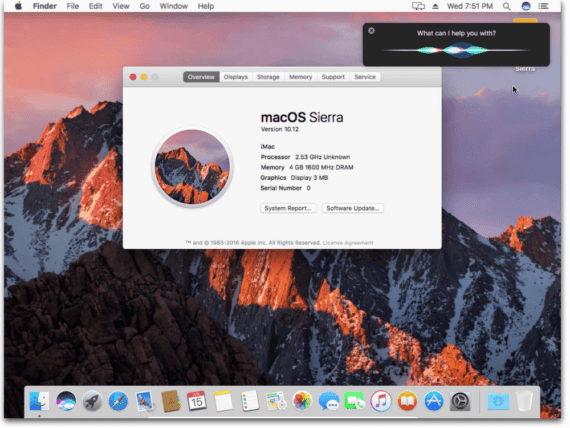
Task: Launch Photos app from the dock
Action: [x=302, y=401]
